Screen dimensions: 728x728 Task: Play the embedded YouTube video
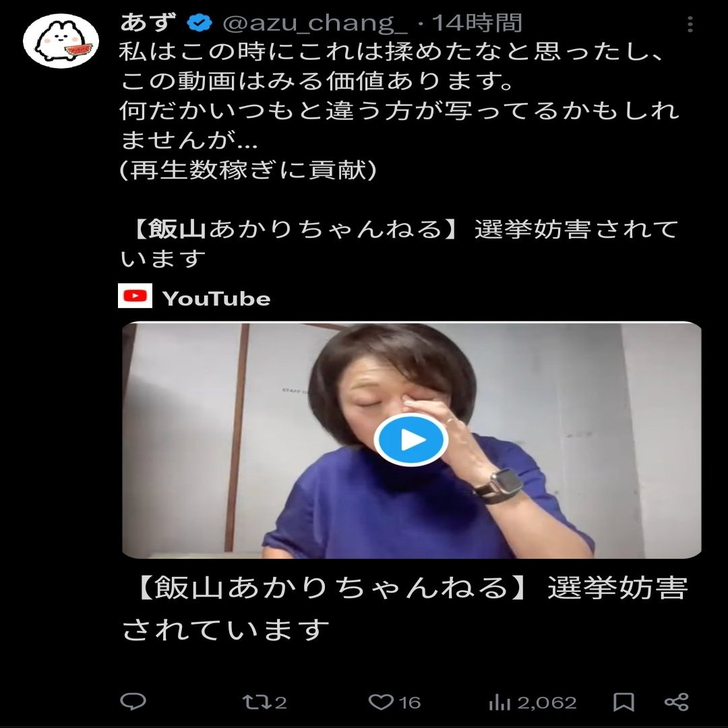point(411,439)
